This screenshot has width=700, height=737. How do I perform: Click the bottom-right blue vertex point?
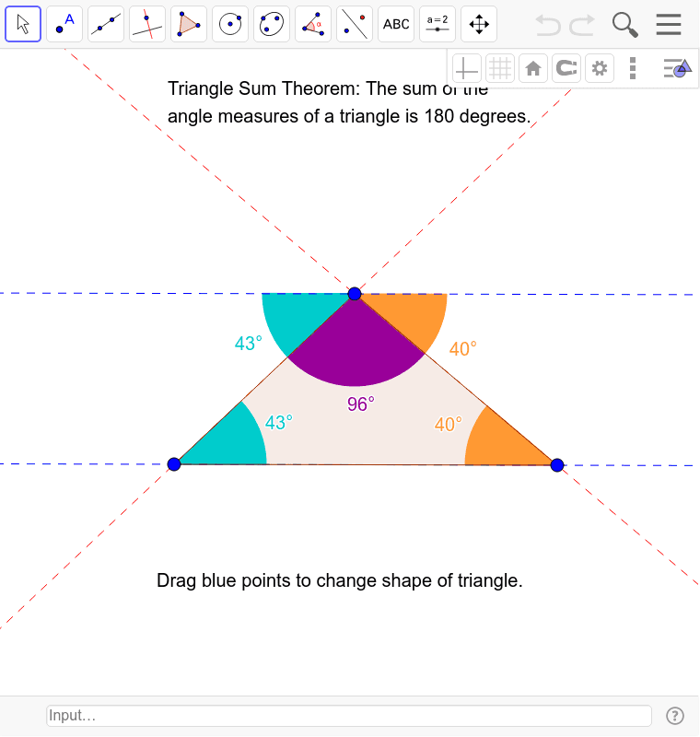[x=557, y=465]
